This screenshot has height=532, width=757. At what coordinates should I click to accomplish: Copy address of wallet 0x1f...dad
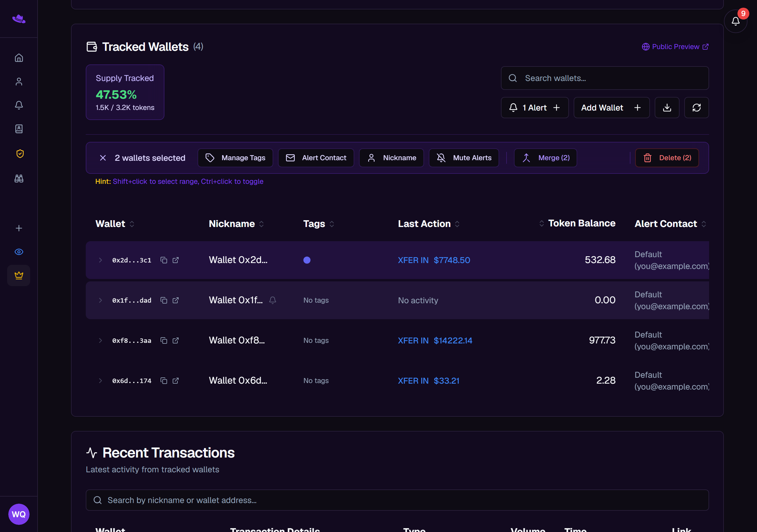pyautogui.click(x=164, y=300)
